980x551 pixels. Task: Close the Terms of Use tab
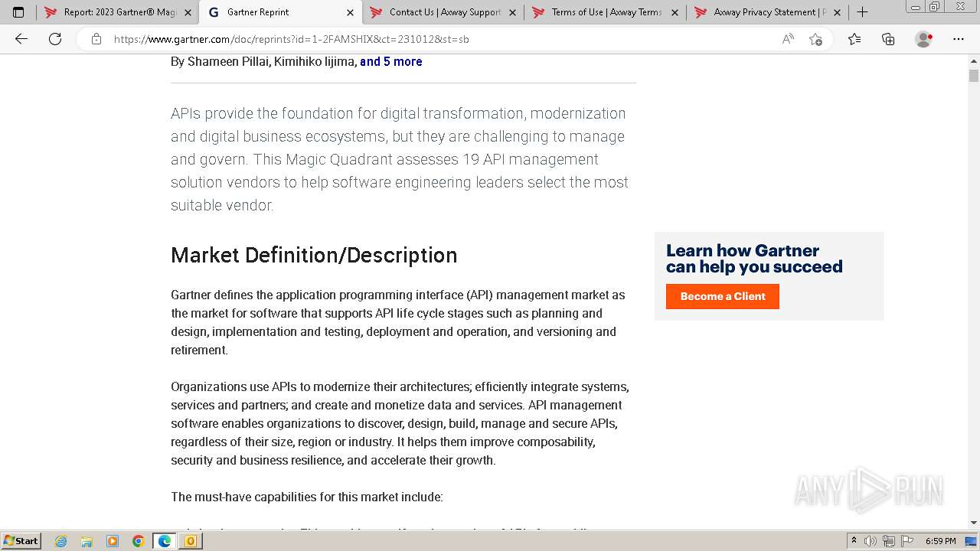point(675,12)
